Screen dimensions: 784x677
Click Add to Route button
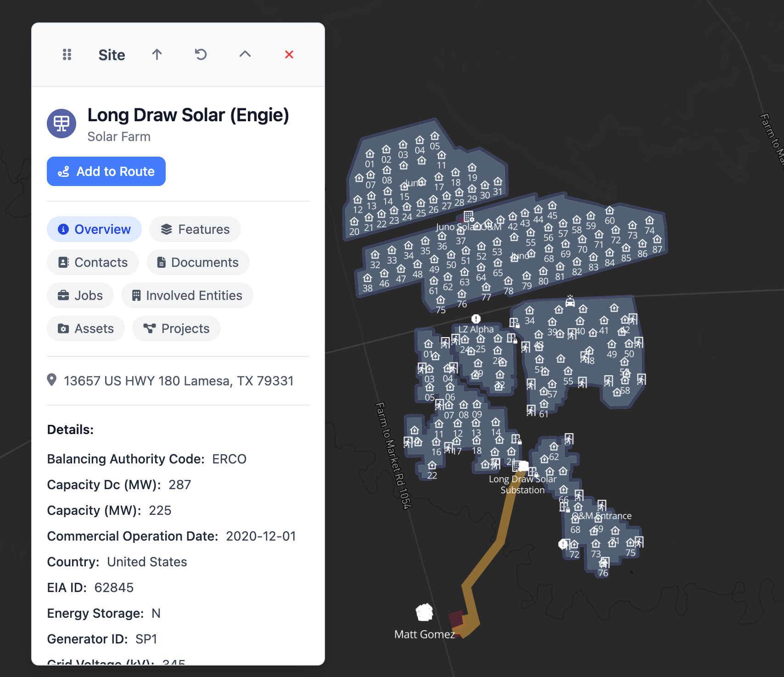106,171
